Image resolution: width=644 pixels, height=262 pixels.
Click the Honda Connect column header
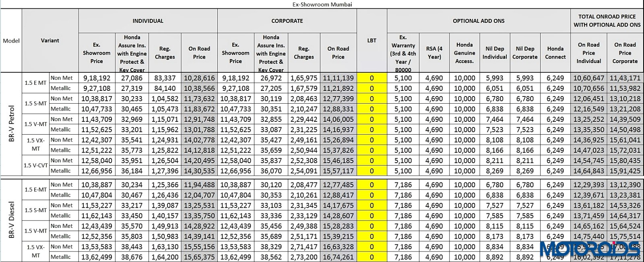[555, 53]
